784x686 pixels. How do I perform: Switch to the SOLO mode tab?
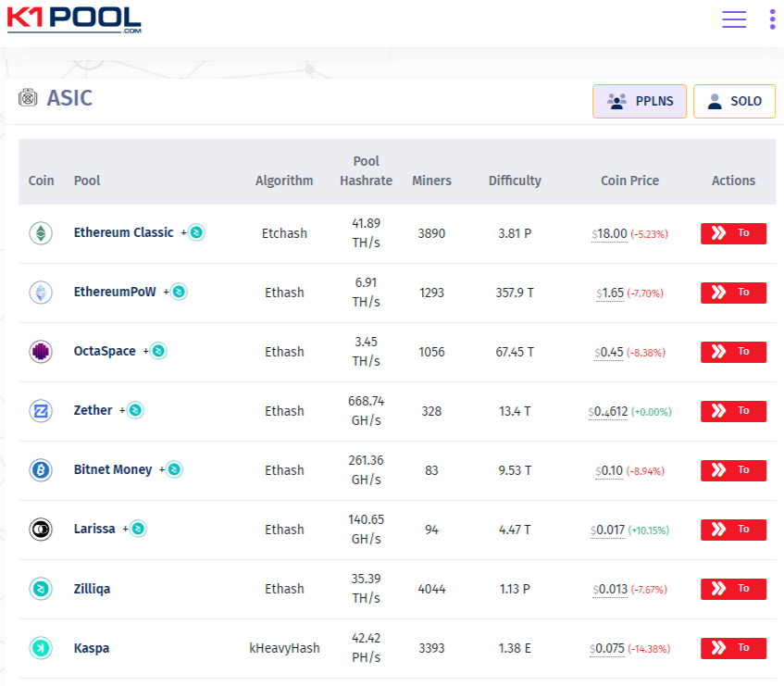tap(734, 101)
